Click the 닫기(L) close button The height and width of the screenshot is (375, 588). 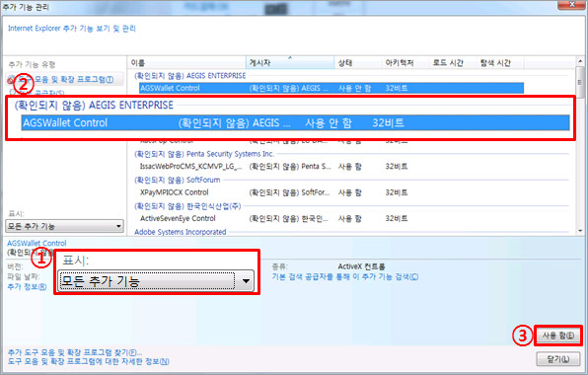(x=558, y=359)
